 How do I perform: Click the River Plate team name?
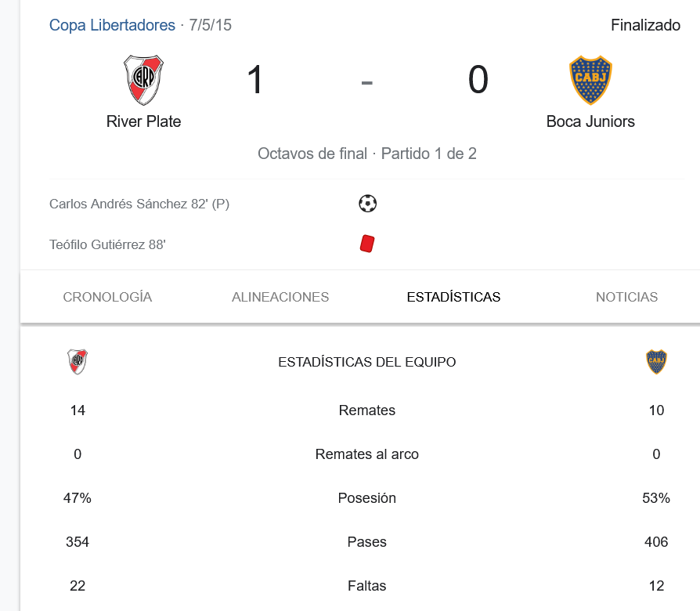pyautogui.click(x=143, y=121)
